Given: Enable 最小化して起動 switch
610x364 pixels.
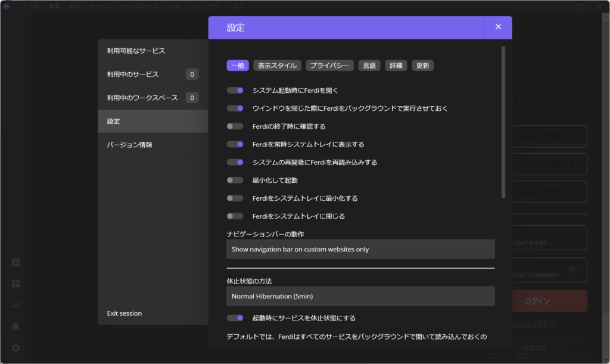Looking at the screenshot, I should 235,180.
